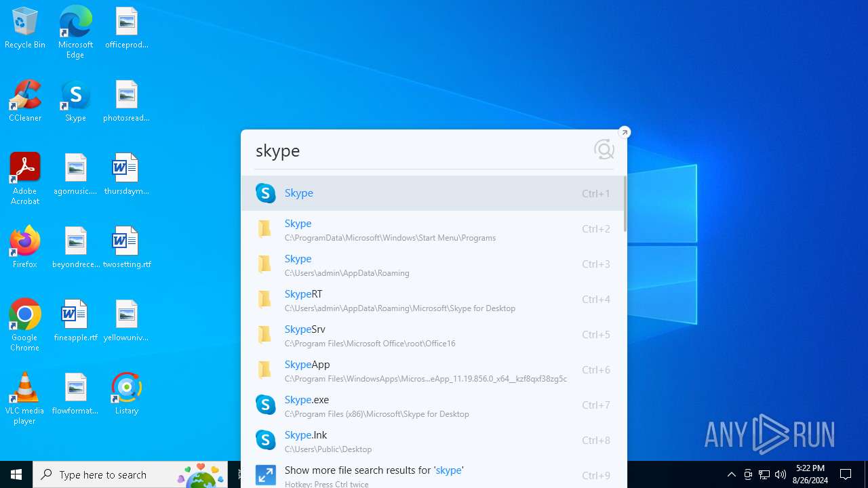This screenshot has height=488, width=868.
Task: Open the CCleaner desktop shortcut
Action: coord(25,101)
